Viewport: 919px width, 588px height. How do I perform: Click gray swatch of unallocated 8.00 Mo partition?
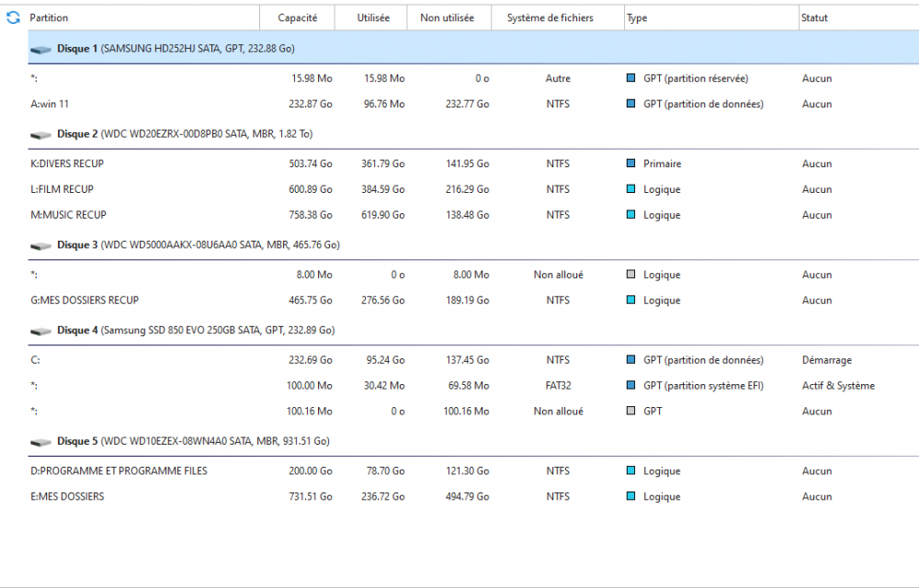630,275
